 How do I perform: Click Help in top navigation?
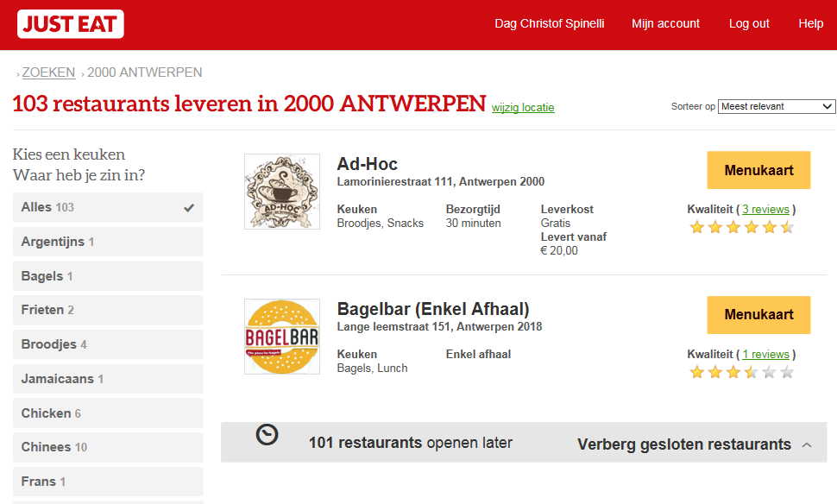pyautogui.click(x=810, y=24)
